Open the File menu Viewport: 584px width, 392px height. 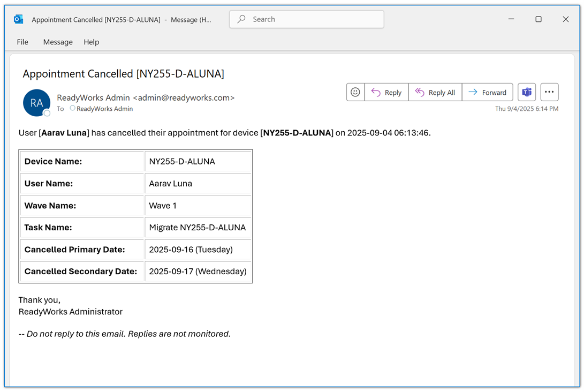[x=22, y=42]
